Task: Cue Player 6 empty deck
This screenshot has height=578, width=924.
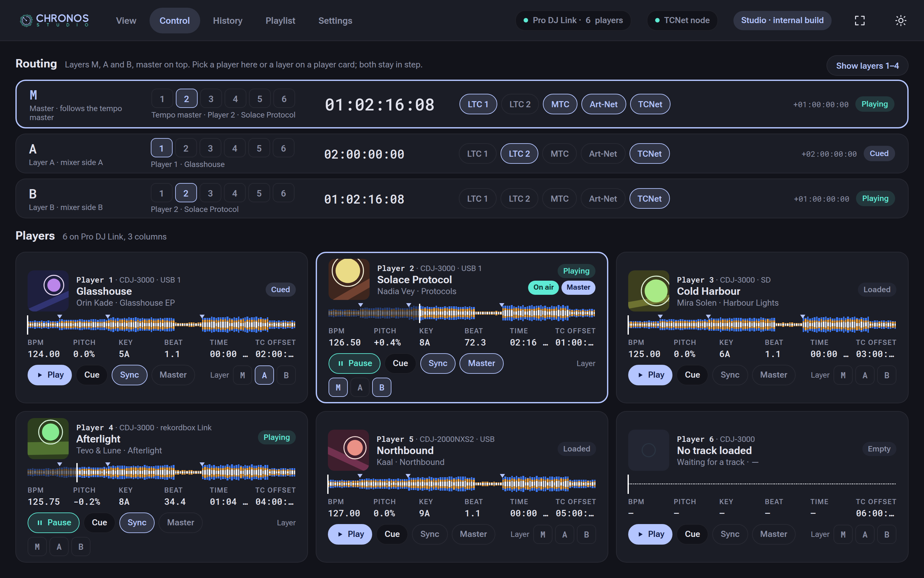Action: tap(692, 534)
